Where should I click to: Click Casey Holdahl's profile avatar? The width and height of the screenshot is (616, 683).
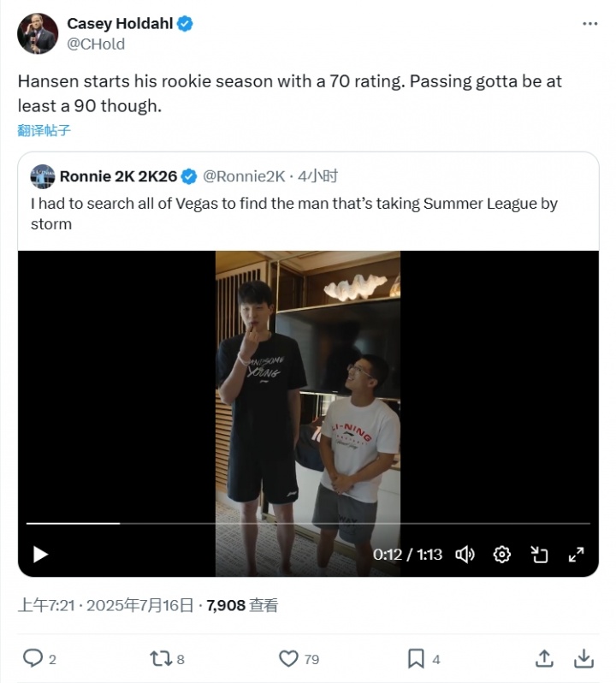(38, 34)
